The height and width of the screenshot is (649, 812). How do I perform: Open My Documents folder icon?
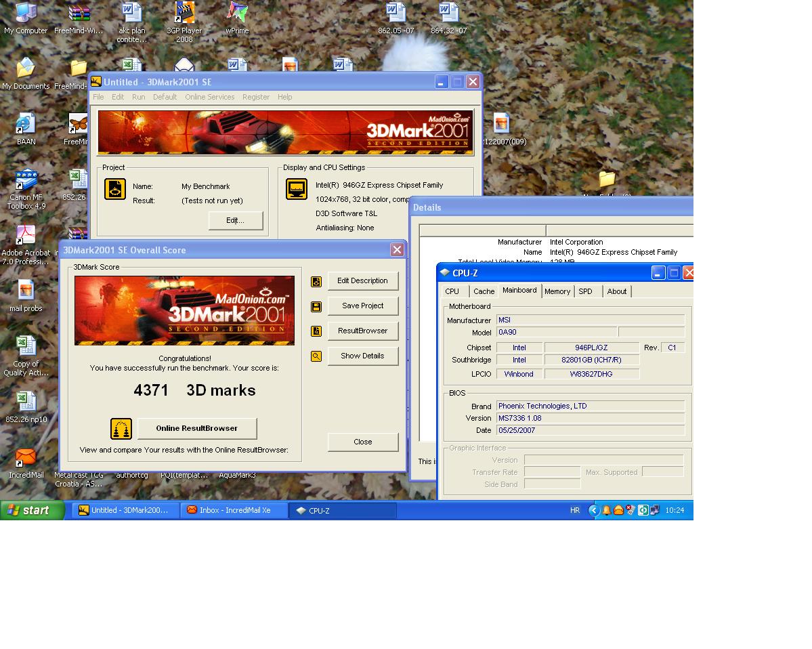tap(26, 74)
